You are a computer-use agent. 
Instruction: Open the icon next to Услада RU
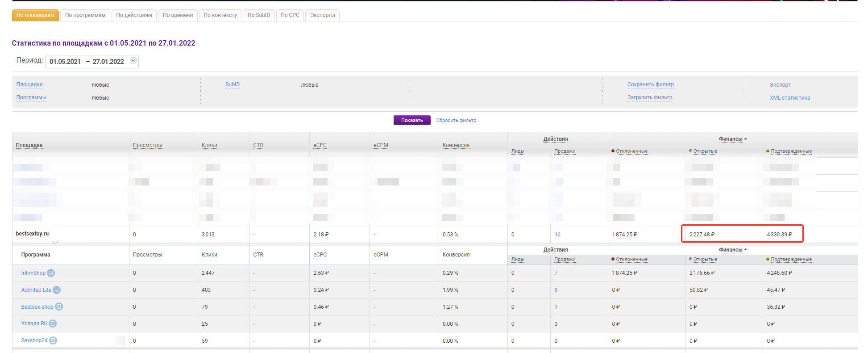click(x=53, y=324)
